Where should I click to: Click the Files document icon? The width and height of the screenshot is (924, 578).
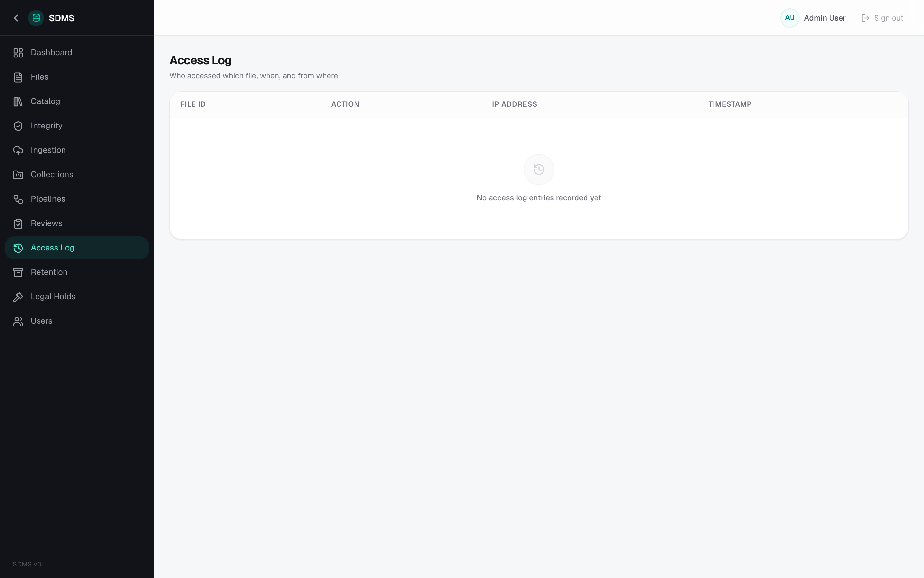click(x=18, y=77)
